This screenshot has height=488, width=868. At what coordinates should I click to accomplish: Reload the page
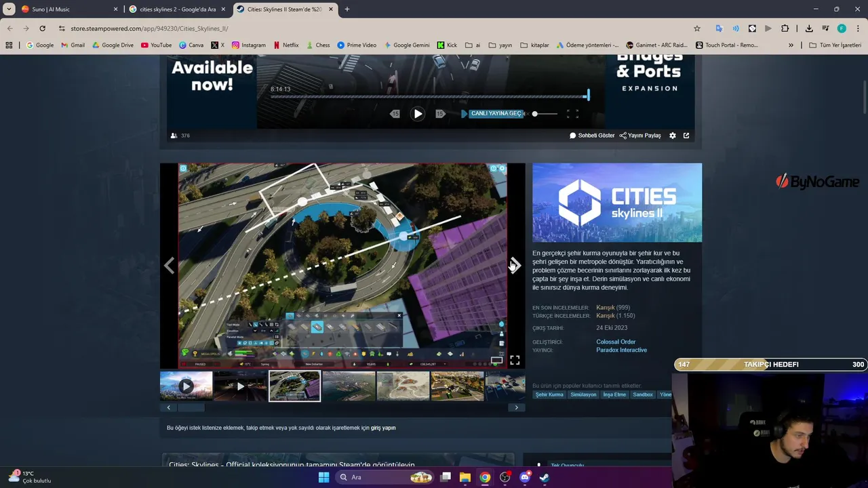[42, 28]
